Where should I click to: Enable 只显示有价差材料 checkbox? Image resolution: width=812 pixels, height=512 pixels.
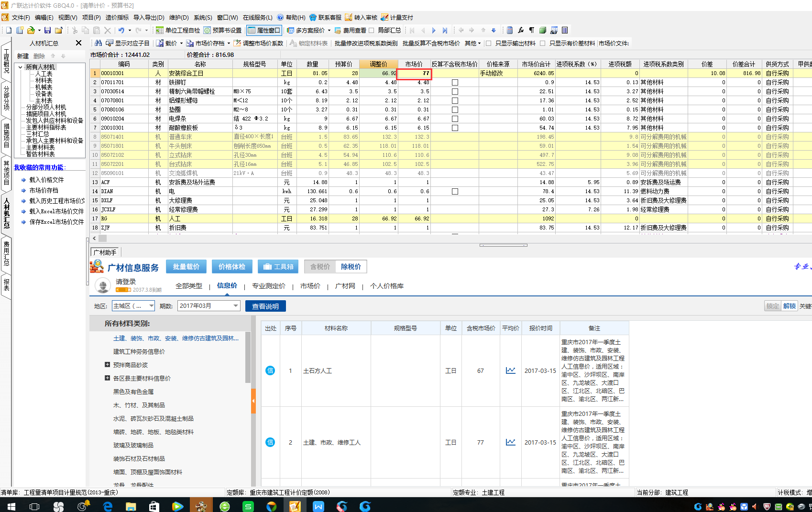[542, 43]
